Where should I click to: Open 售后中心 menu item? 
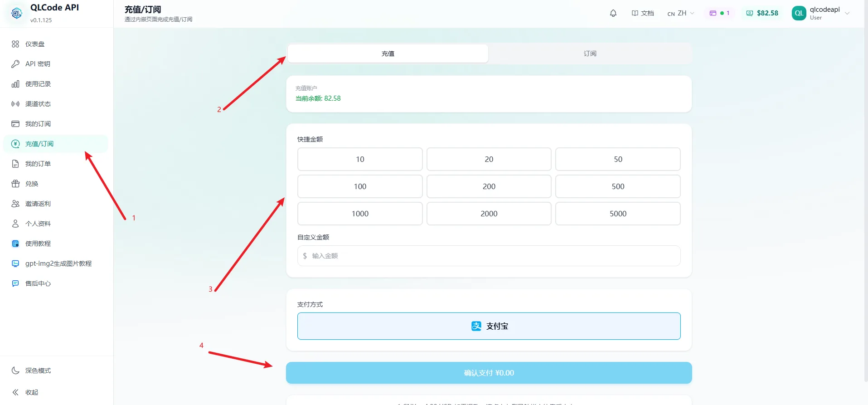[x=55, y=283]
